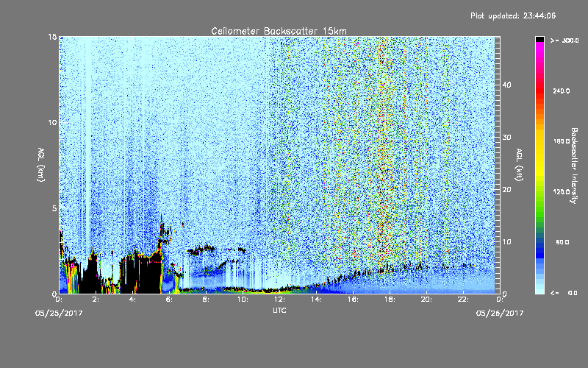Click the 30 tick on the kft axis

point(506,137)
